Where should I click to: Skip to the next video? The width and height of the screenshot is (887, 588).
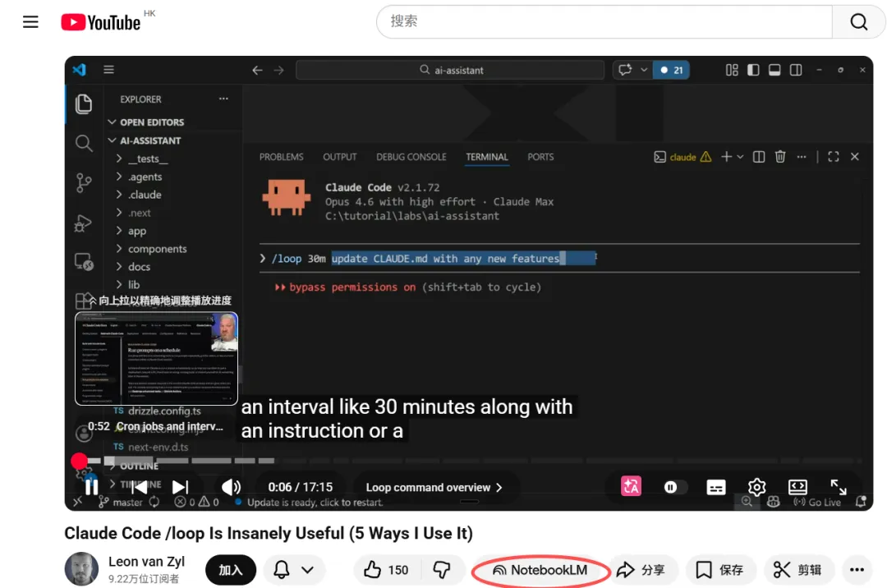[x=180, y=487]
